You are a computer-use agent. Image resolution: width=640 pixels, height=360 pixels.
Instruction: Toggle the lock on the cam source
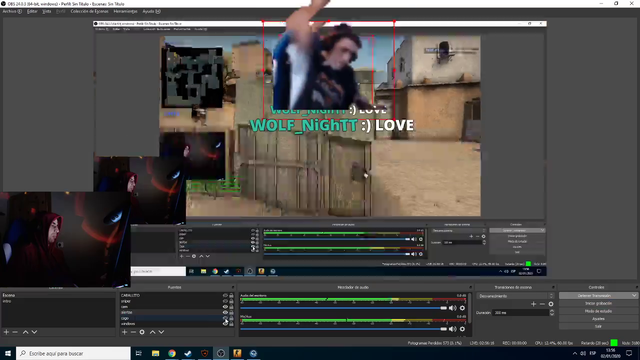click(x=231, y=307)
